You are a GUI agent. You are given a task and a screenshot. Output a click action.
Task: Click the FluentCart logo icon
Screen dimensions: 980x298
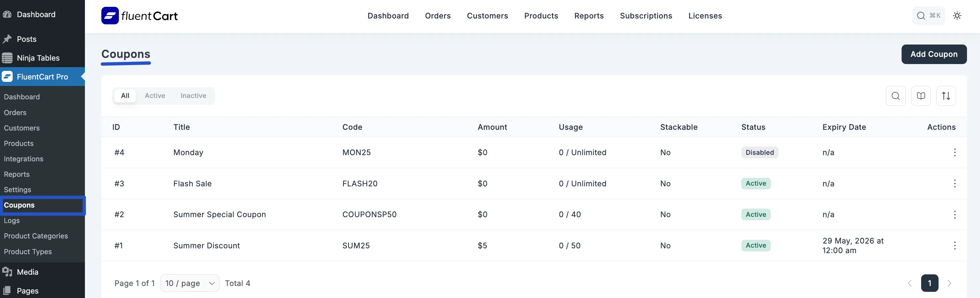coord(110,16)
